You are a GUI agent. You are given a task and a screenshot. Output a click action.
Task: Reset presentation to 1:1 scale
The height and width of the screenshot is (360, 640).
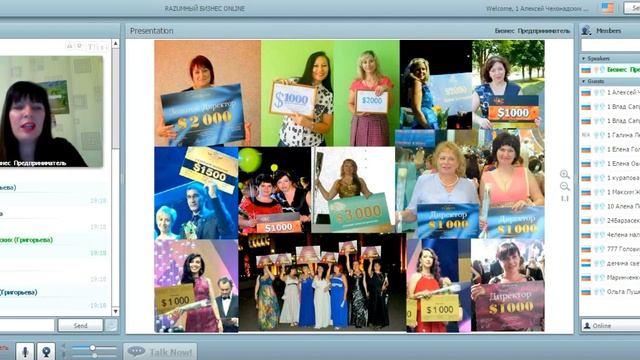pos(564,198)
